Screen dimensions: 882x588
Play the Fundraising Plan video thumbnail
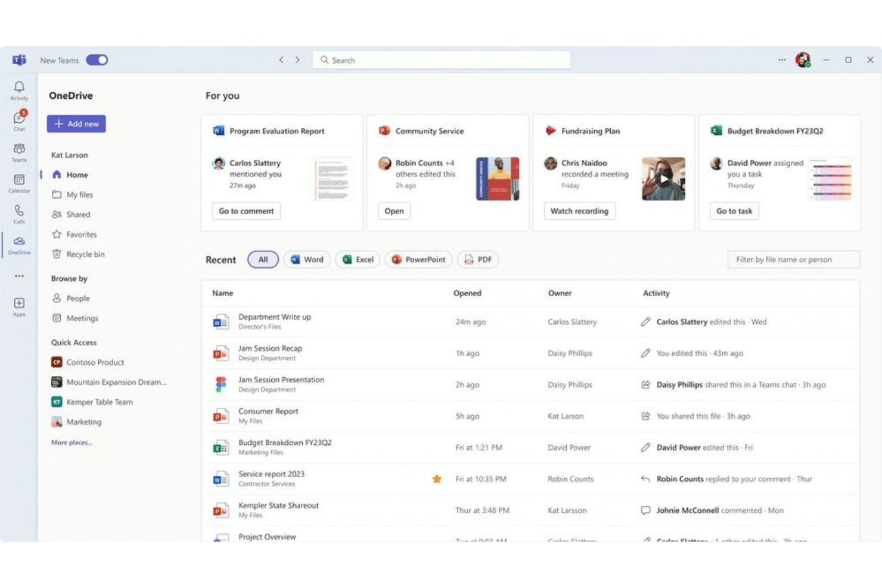tap(663, 179)
